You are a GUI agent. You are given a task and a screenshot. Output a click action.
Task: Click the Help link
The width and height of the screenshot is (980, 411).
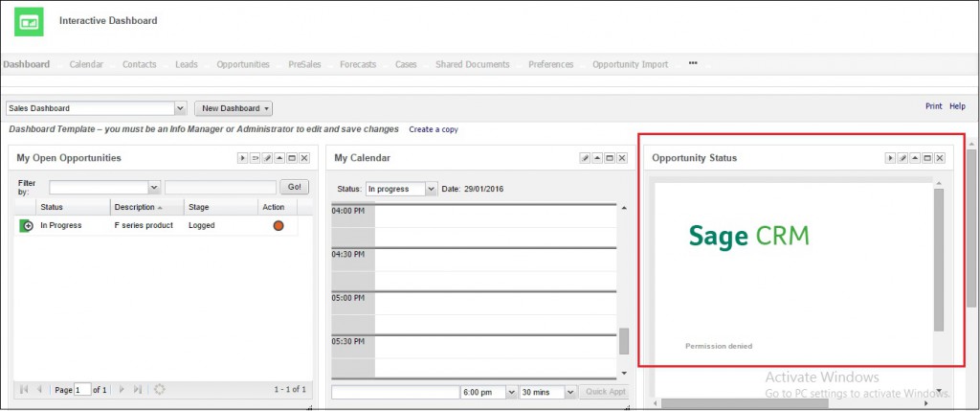pyautogui.click(x=957, y=106)
